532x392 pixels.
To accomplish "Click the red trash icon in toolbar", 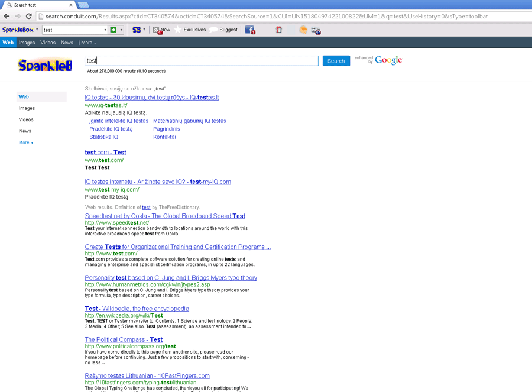I will pos(279,30).
